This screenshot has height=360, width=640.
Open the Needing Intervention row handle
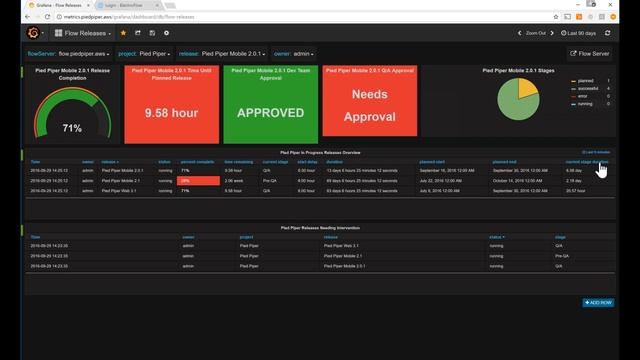pos(22,230)
